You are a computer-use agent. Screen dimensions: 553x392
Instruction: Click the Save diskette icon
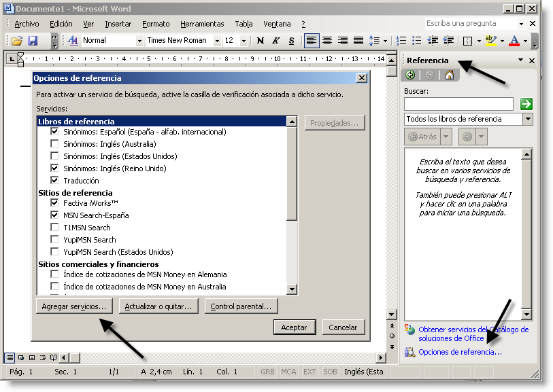(33, 41)
